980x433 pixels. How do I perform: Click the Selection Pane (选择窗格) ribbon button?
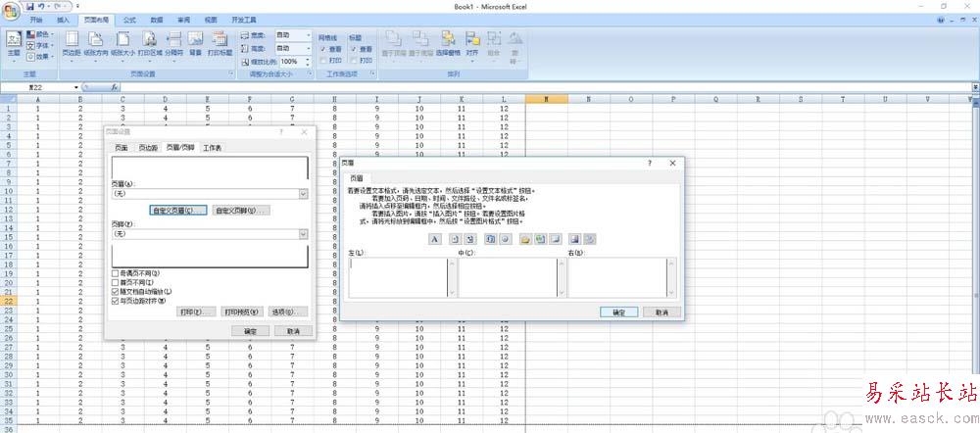(x=448, y=44)
